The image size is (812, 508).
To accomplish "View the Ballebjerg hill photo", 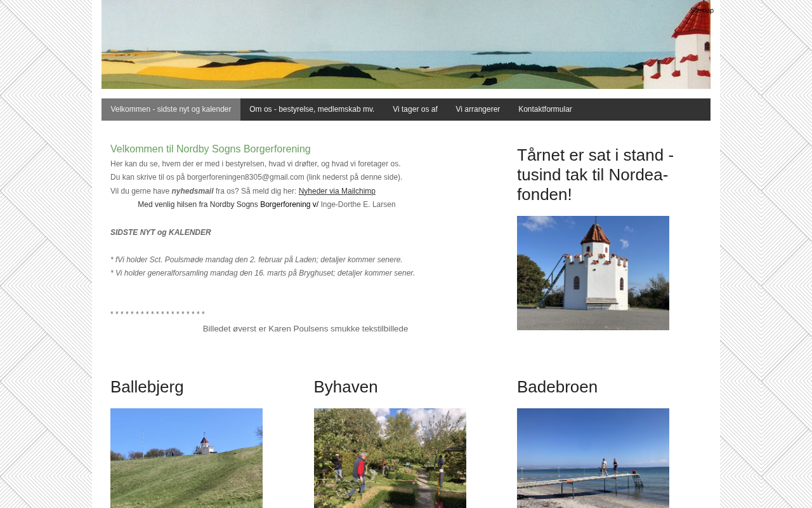I will 187,458.
